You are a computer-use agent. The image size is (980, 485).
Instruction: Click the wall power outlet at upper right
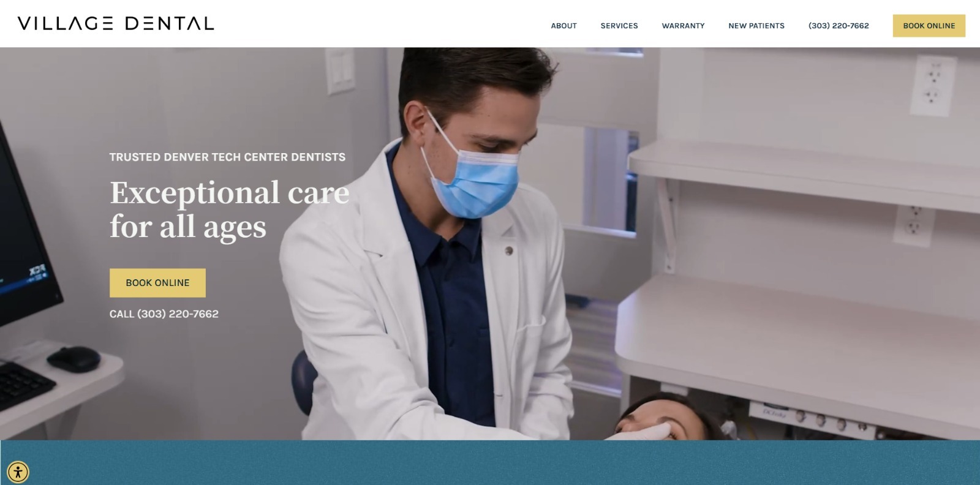pyautogui.click(x=932, y=85)
